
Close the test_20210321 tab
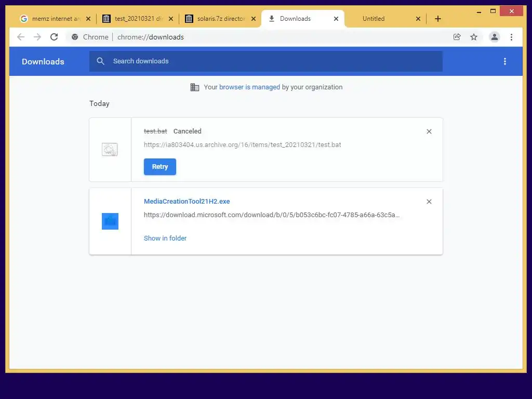point(171,19)
